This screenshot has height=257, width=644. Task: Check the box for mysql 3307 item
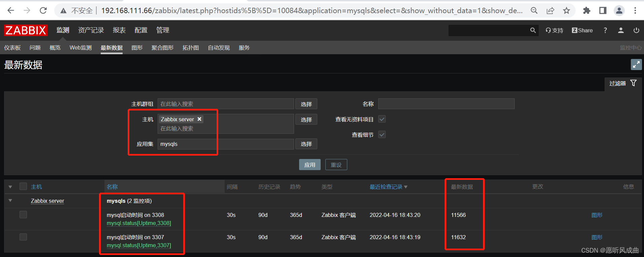tap(23, 237)
